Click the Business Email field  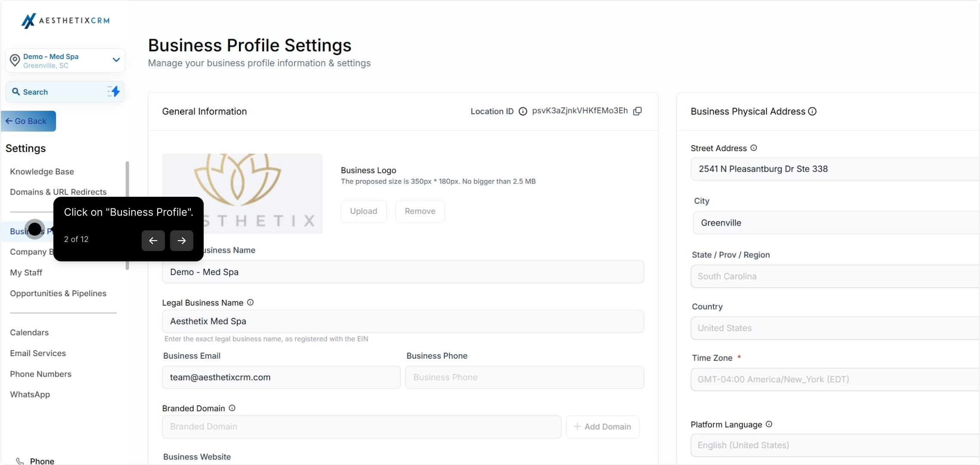click(281, 378)
